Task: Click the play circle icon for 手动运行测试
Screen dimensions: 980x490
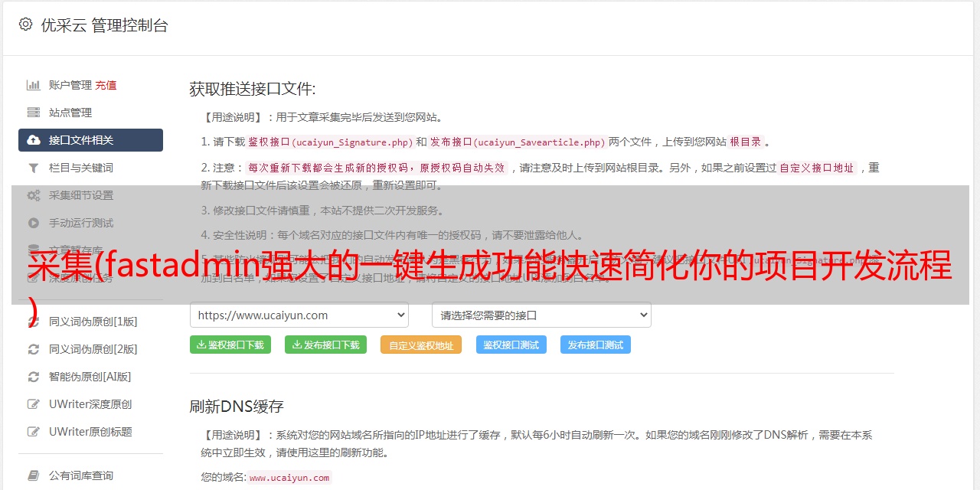Action: pos(34,223)
